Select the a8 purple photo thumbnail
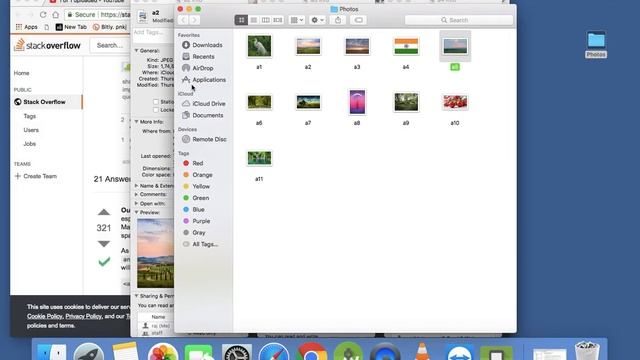Screen dimensions: 640x360 (357, 102)
